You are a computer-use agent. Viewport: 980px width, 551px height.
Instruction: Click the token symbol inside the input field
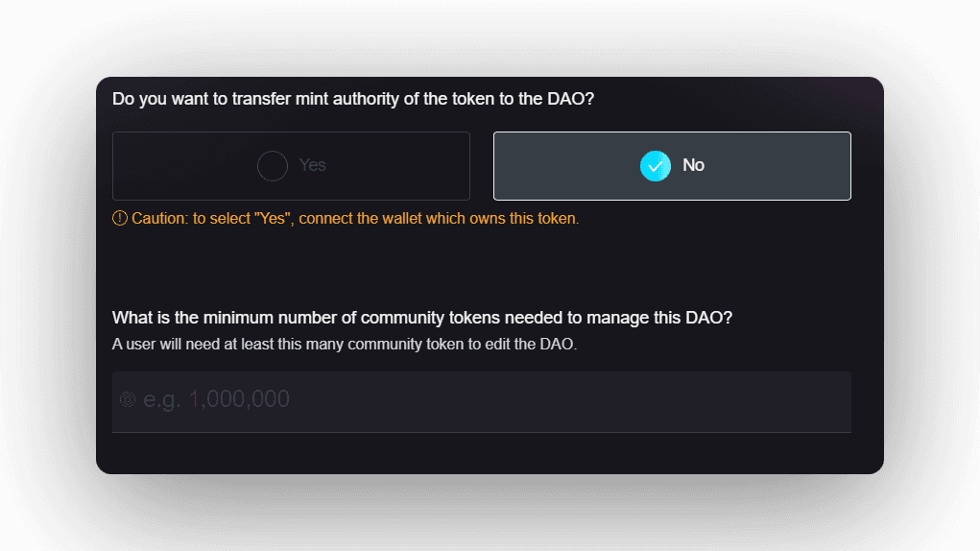pos(128,399)
